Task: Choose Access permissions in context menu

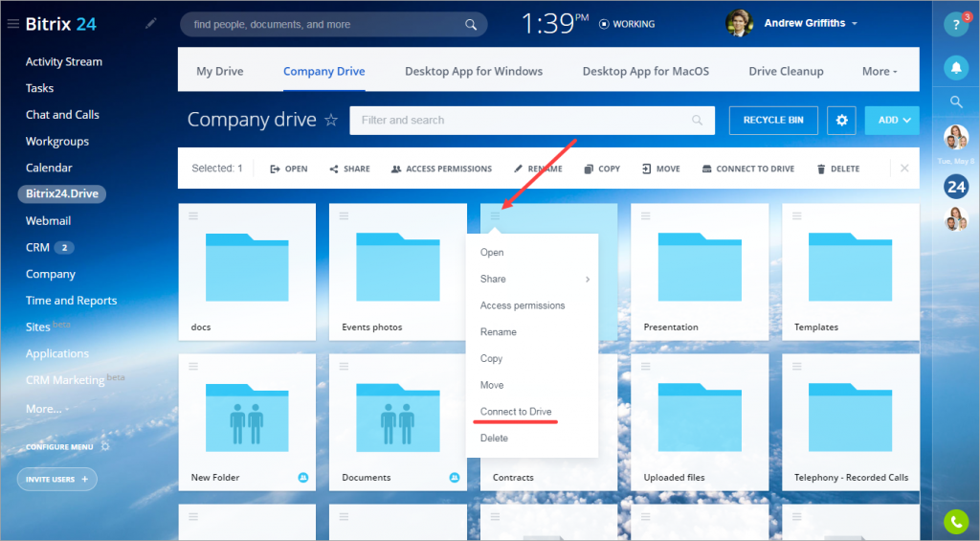Action: point(523,305)
